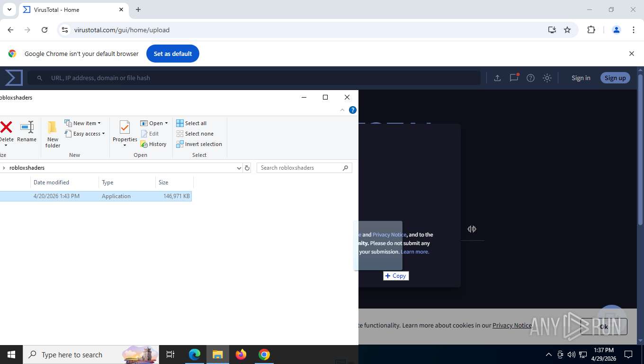
Task: Open Firefox from taskbar
Action: [241, 355]
